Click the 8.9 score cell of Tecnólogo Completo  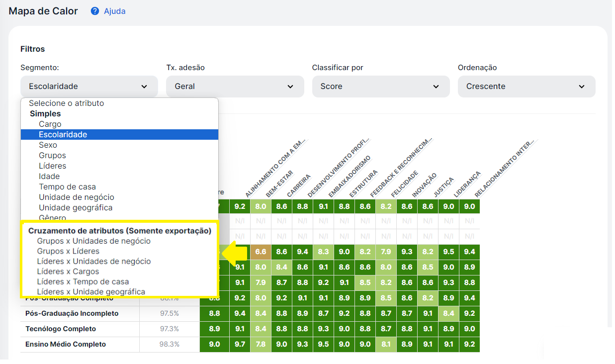pos(214,329)
